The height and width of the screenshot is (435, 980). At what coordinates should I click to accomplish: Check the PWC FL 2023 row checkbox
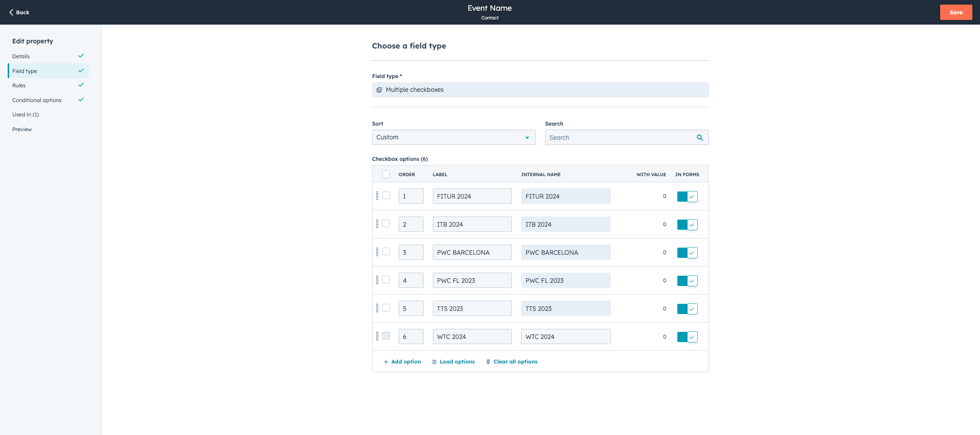(x=386, y=280)
